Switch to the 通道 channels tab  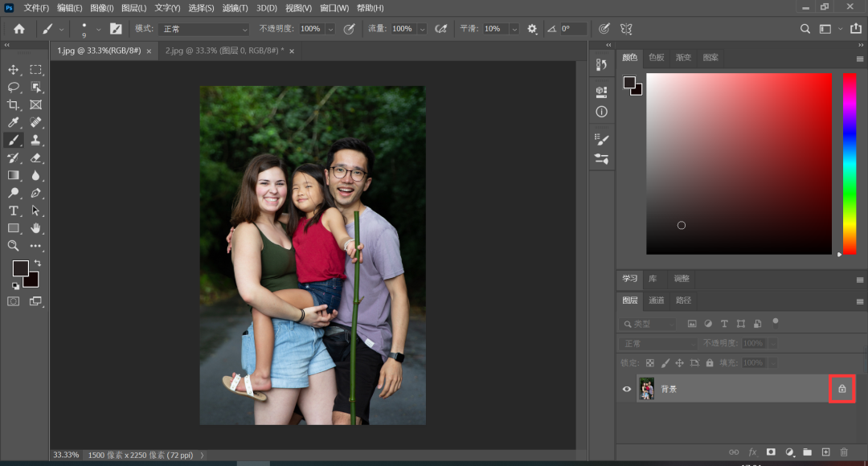click(x=657, y=300)
